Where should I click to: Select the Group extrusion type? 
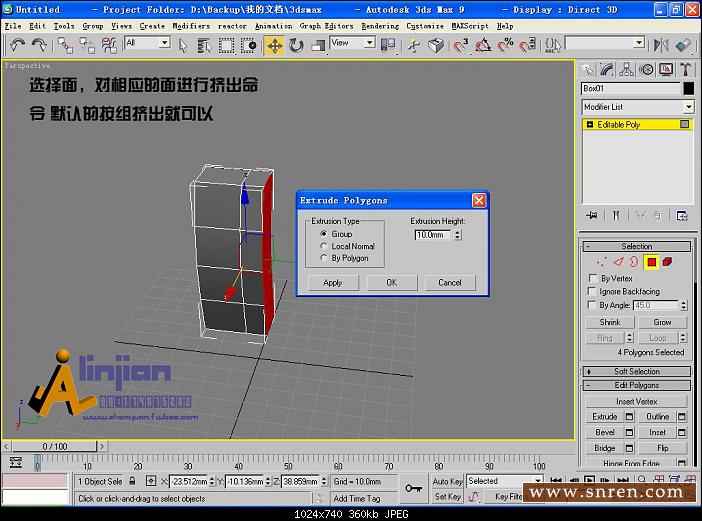pyautogui.click(x=324, y=234)
